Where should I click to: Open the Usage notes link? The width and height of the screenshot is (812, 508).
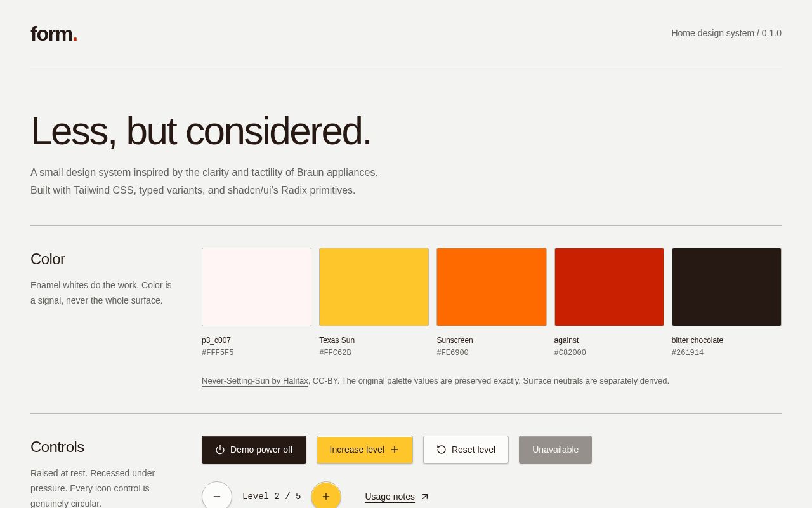397,497
